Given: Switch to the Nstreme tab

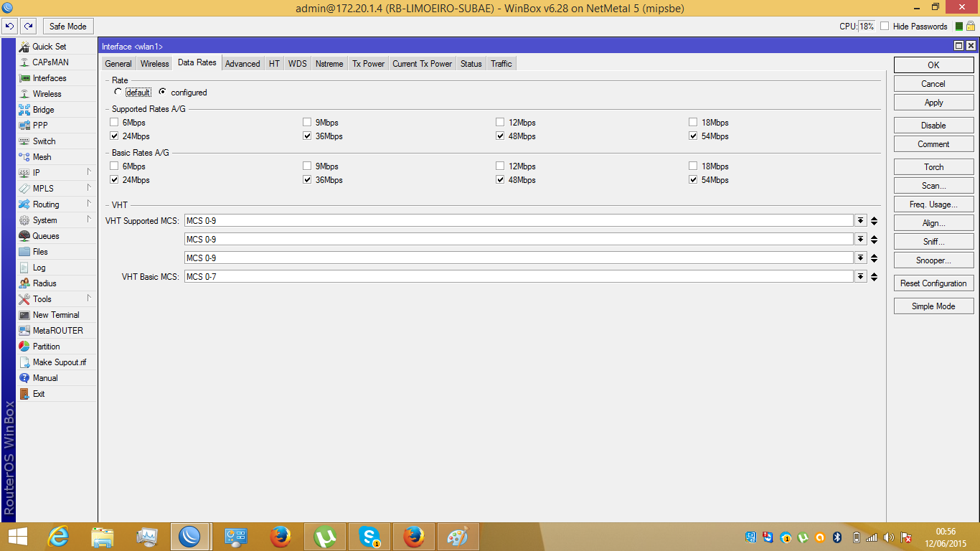Looking at the screenshot, I should pos(329,64).
